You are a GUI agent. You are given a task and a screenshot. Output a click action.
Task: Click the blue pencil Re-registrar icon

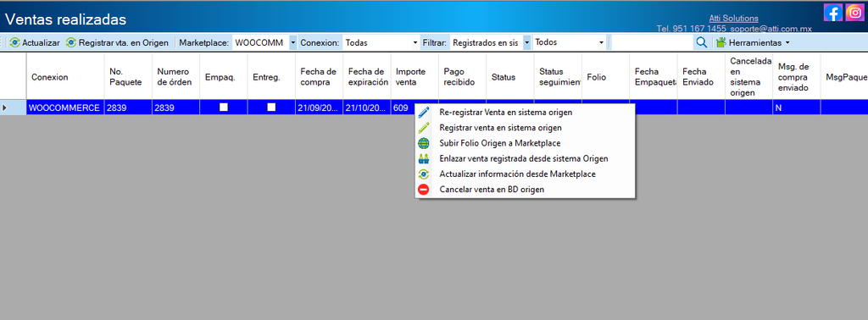[424, 113]
